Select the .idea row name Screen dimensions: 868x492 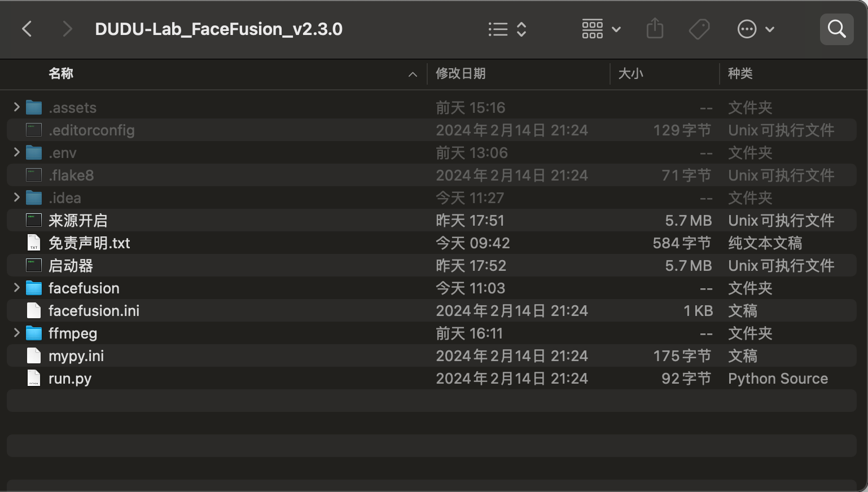pyautogui.click(x=64, y=198)
